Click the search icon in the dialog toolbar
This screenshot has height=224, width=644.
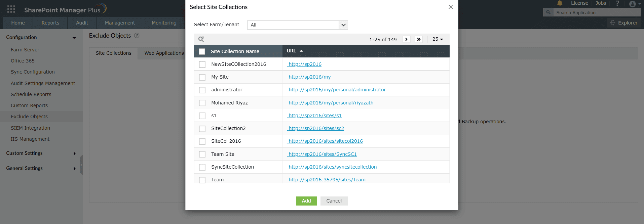(201, 39)
